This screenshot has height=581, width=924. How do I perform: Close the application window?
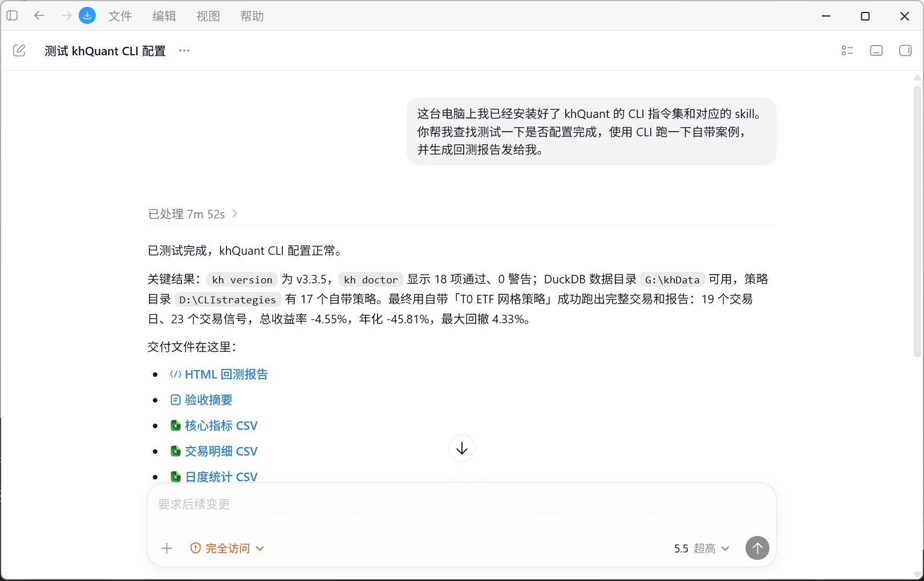(x=905, y=16)
